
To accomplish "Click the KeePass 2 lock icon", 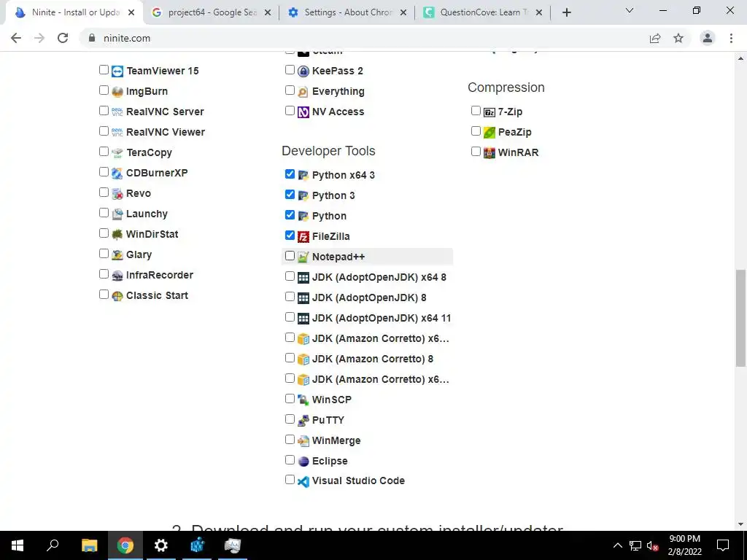I will point(303,71).
